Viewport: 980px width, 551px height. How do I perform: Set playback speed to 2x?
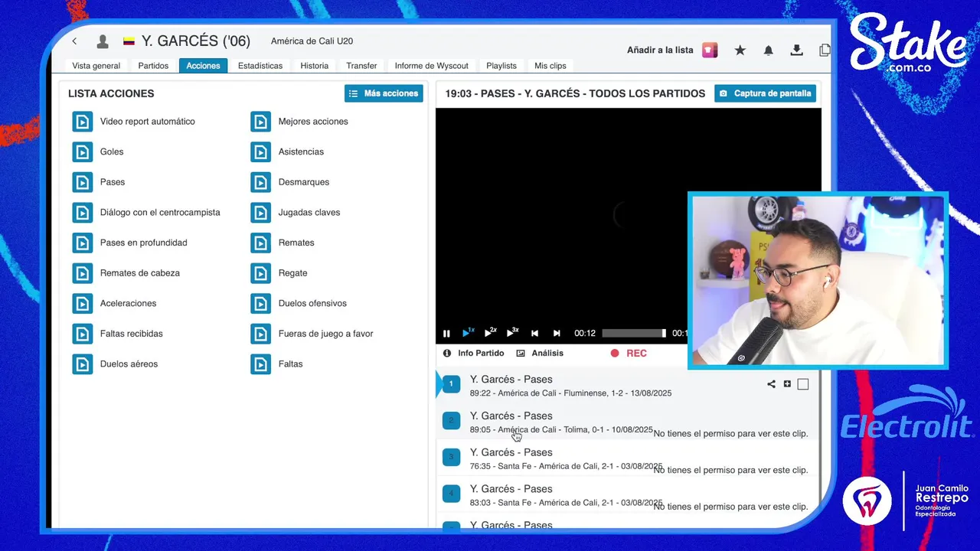coord(490,333)
